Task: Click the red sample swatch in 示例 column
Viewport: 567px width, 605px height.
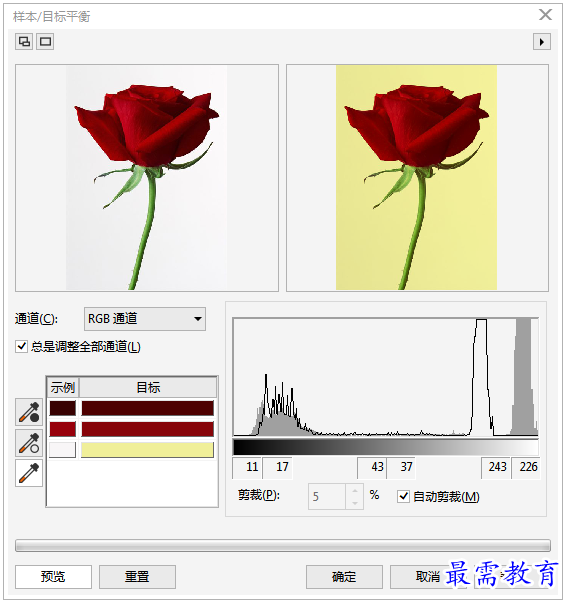Action: coord(62,429)
